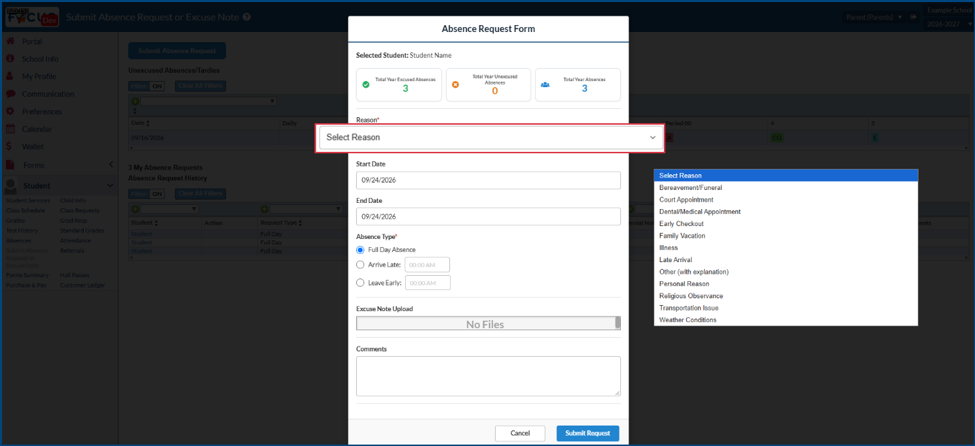Click the Focus Dev logo

click(32, 17)
